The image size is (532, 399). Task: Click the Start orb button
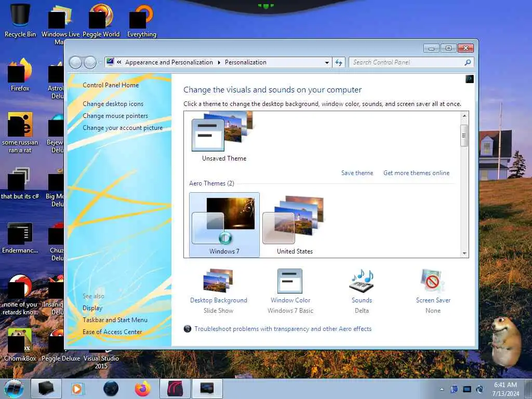click(14, 389)
